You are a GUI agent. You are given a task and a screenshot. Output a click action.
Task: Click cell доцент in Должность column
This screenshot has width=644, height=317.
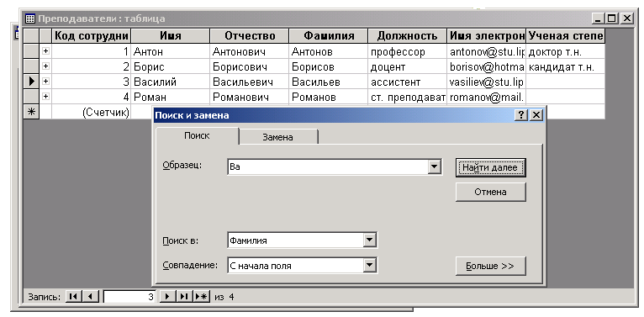408,66
